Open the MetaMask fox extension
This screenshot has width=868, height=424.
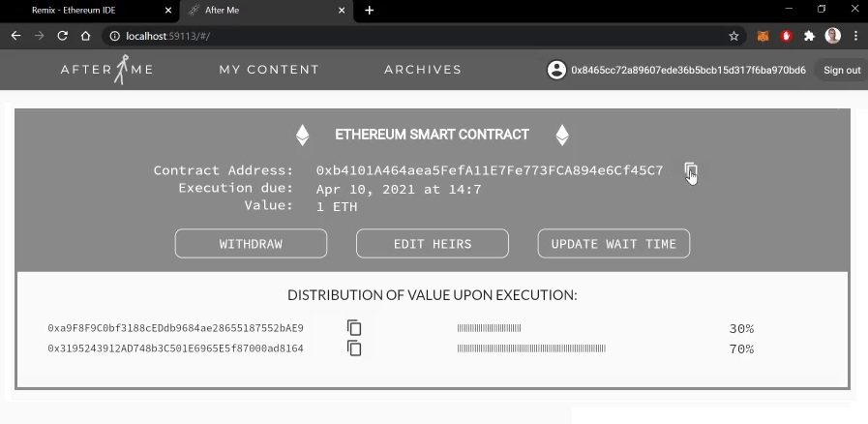coord(763,36)
